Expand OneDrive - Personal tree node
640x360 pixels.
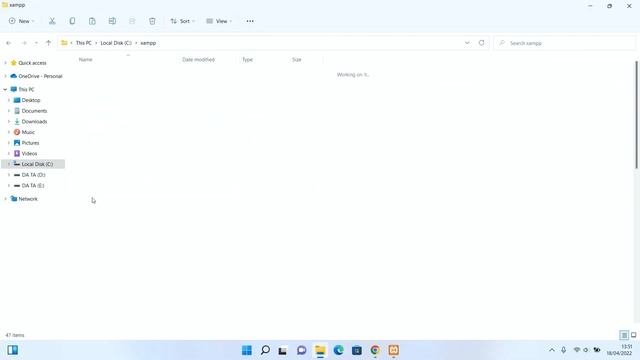[x=5, y=76]
